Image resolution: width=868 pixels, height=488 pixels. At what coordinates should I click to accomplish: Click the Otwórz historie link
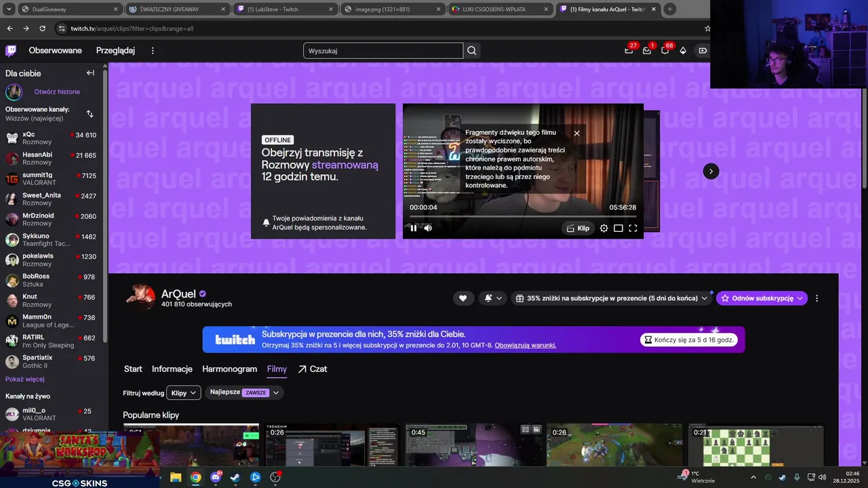click(57, 91)
